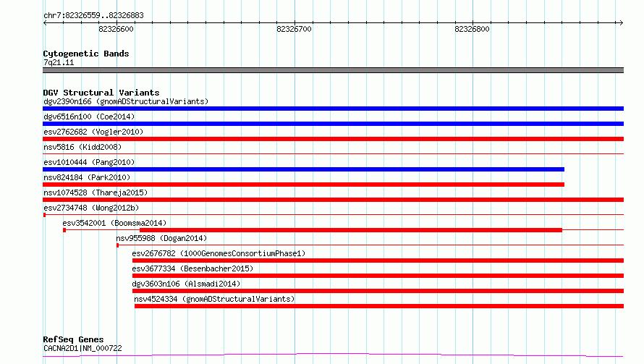The image size is (644, 364).
Task: Select the esv3542001 thick red bar
Action: [x=351, y=230]
